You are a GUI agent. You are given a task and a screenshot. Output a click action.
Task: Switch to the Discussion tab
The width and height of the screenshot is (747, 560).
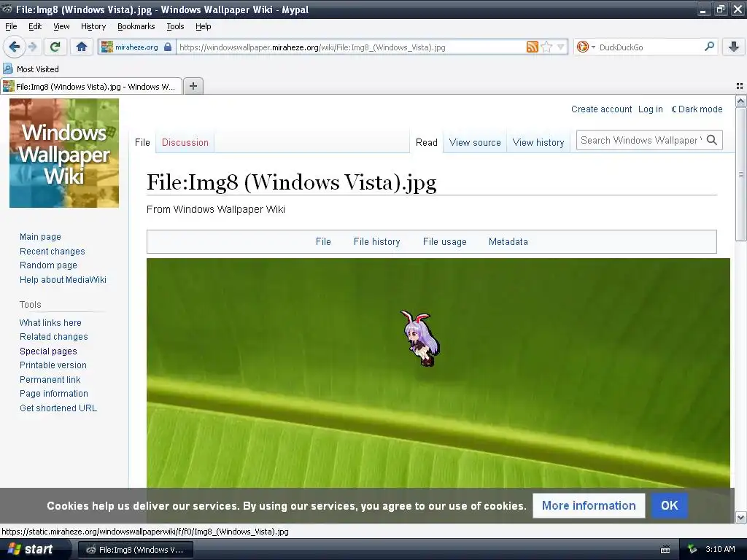[185, 142]
